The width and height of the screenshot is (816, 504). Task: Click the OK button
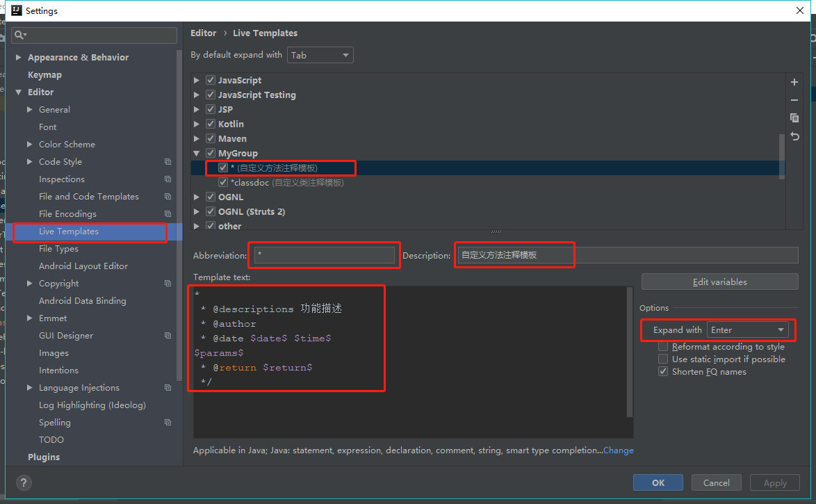[658, 482]
